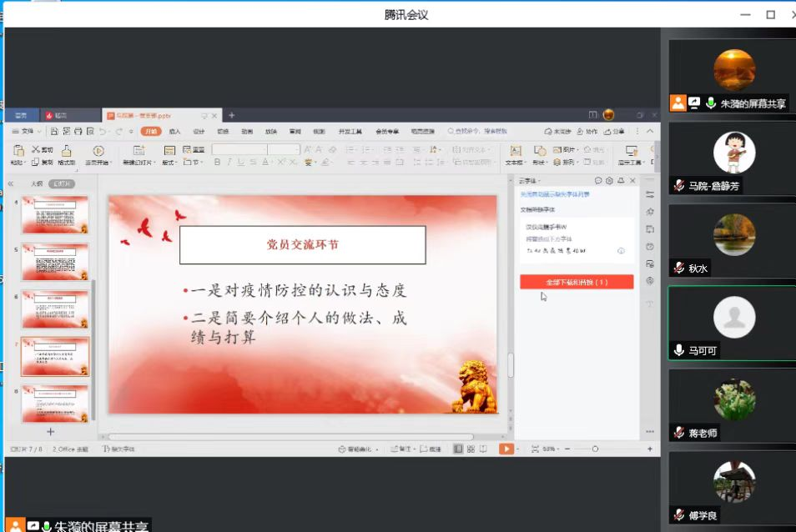Viewport: 796px width, 532px height.
Task: Switch to the 大纲 outline tab
Action: (x=37, y=183)
